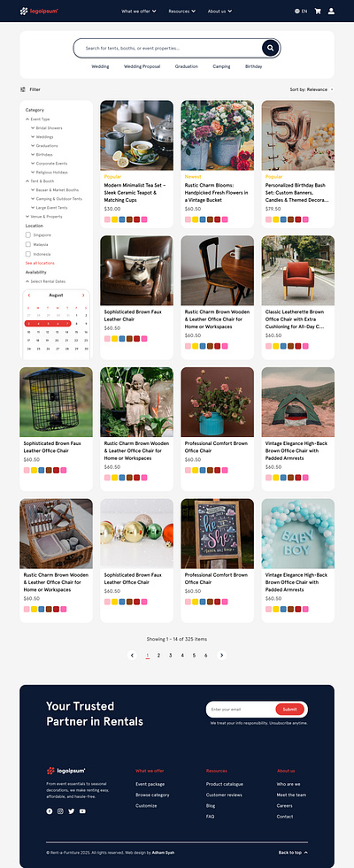Open the user account profile icon
This screenshot has height=868, width=354.
tap(331, 11)
